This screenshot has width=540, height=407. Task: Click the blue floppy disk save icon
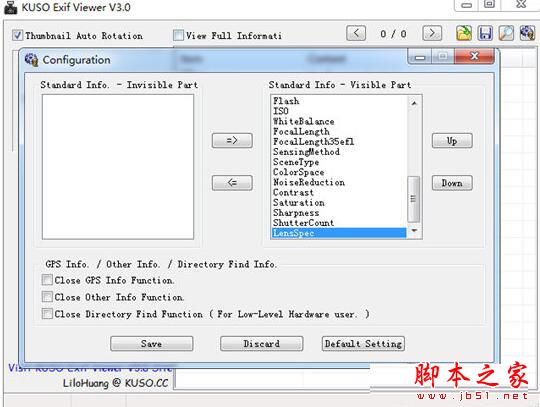485,33
